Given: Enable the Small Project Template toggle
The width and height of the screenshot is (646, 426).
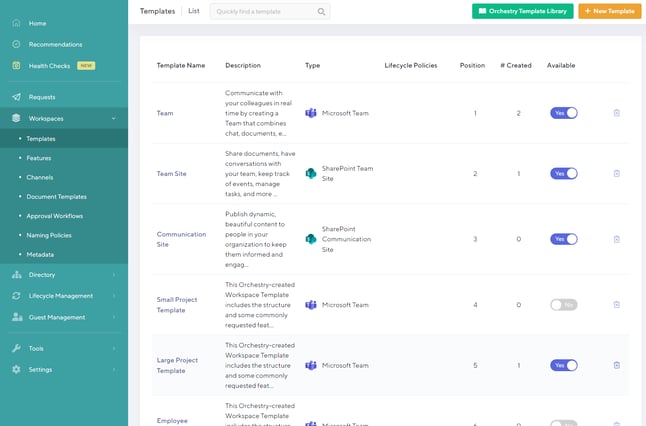Looking at the screenshot, I should pos(563,305).
